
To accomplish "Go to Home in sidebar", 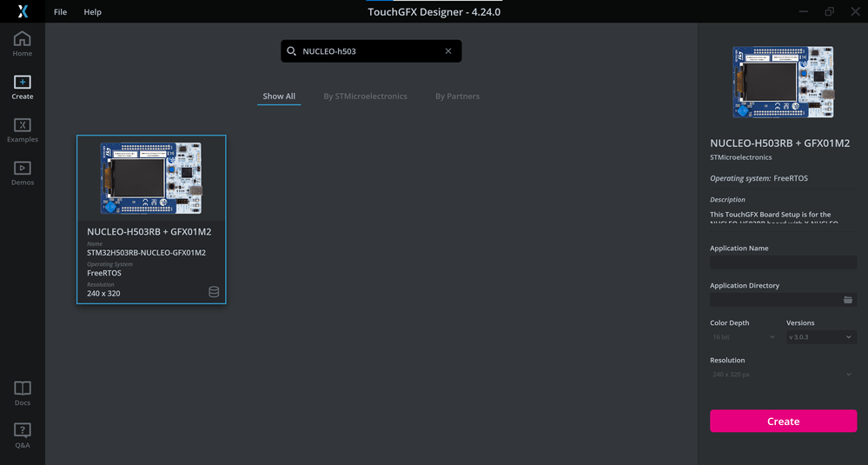I will coord(22,43).
